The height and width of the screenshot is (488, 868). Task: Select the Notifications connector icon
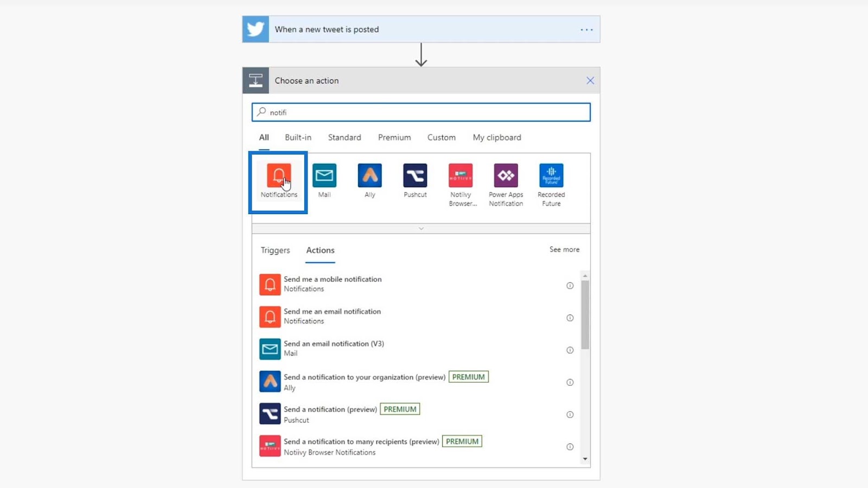tap(279, 176)
